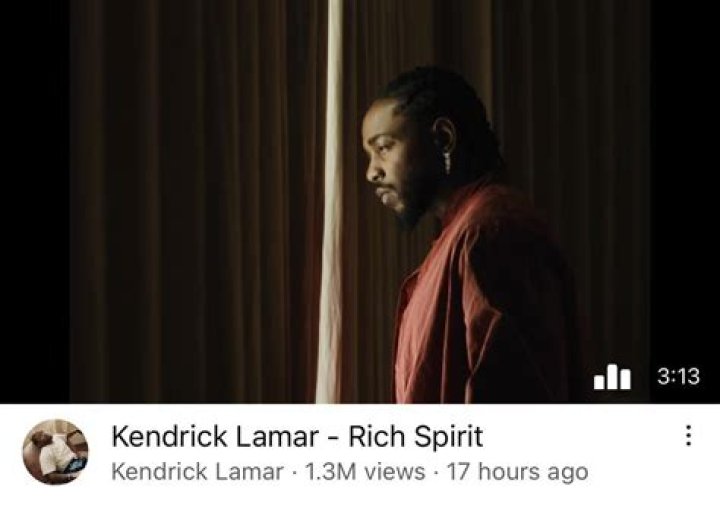Tap the 1.3M views text
This screenshot has height=506, width=720.
(365, 472)
